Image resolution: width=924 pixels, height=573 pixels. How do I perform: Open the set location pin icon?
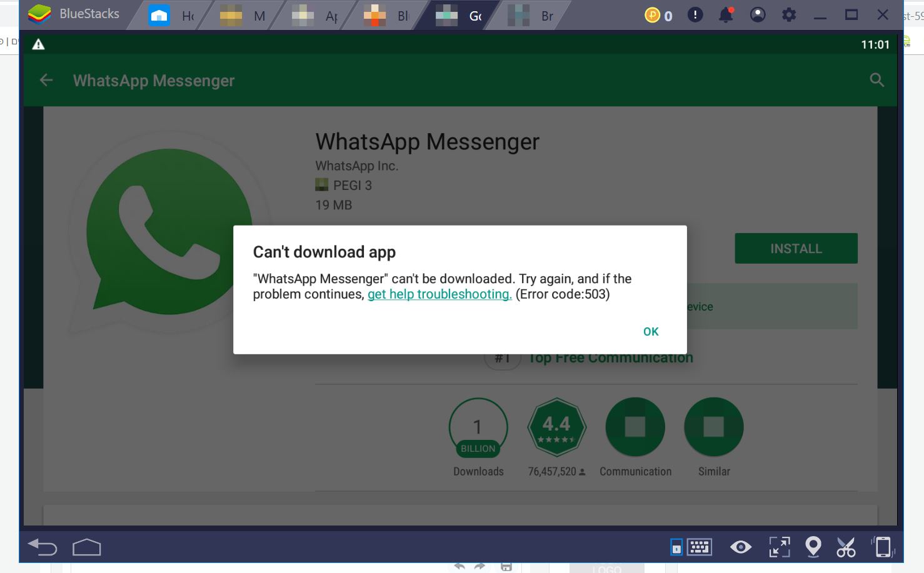tap(813, 547)
